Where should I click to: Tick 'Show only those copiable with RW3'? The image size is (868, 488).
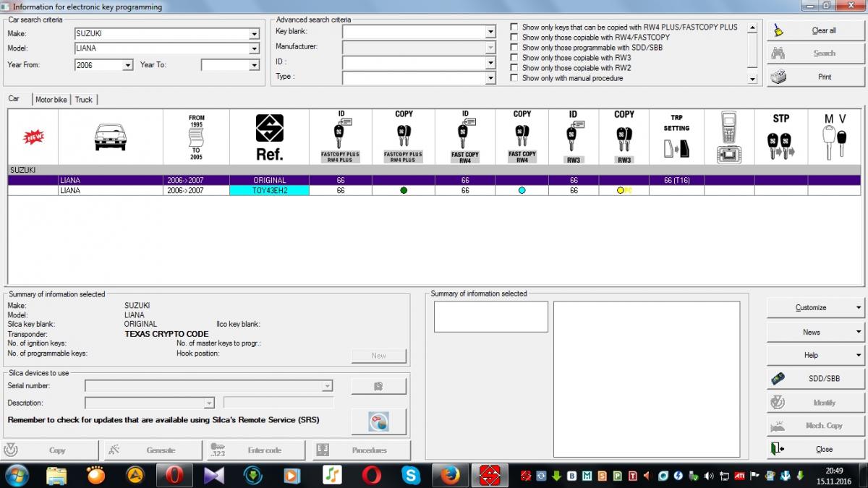click(x=514, y=57)
